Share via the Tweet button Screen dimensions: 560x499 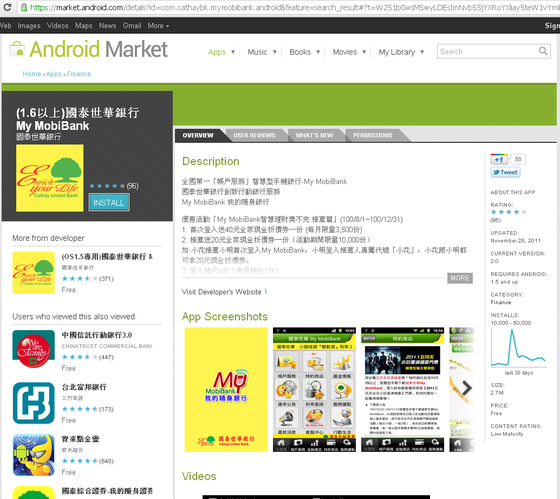pyautogui.click(x=505, y=172)
